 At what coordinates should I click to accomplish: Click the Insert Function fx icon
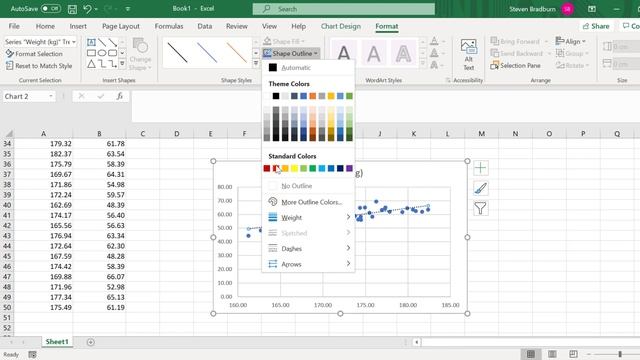(120, 96)
